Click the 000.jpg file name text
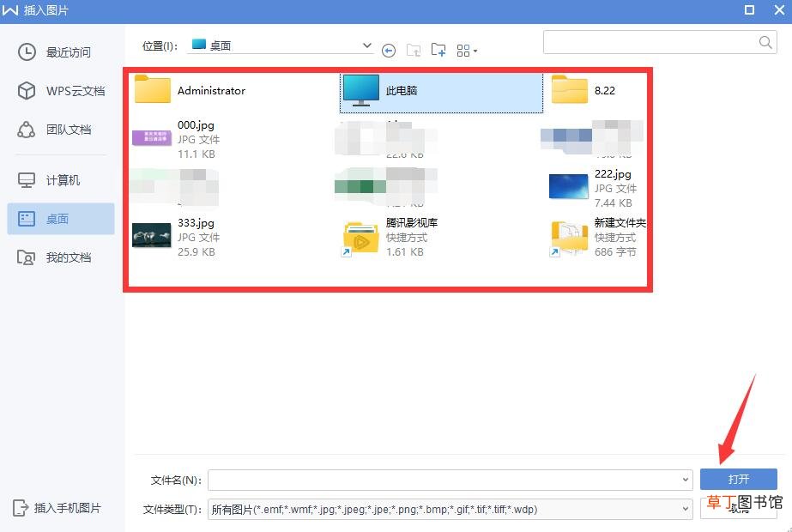The image size is (792, 532). point(196,125)
